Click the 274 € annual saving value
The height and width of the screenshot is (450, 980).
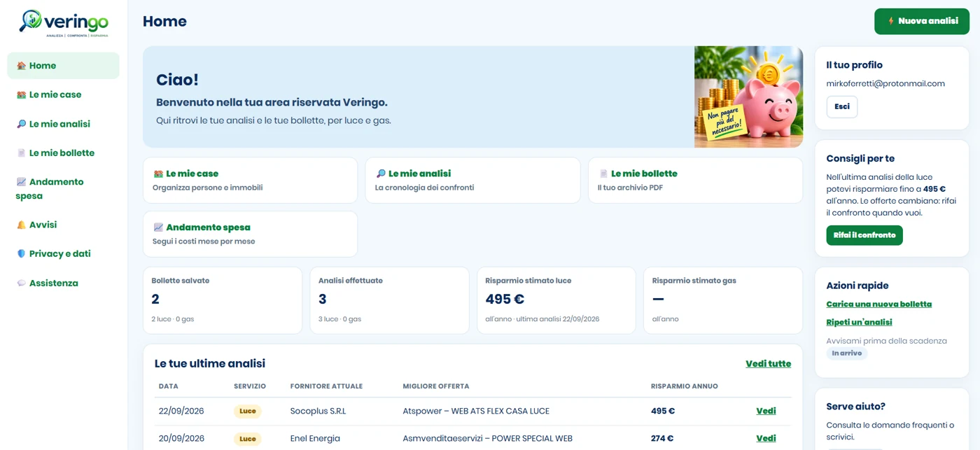[x=662, y=439]
